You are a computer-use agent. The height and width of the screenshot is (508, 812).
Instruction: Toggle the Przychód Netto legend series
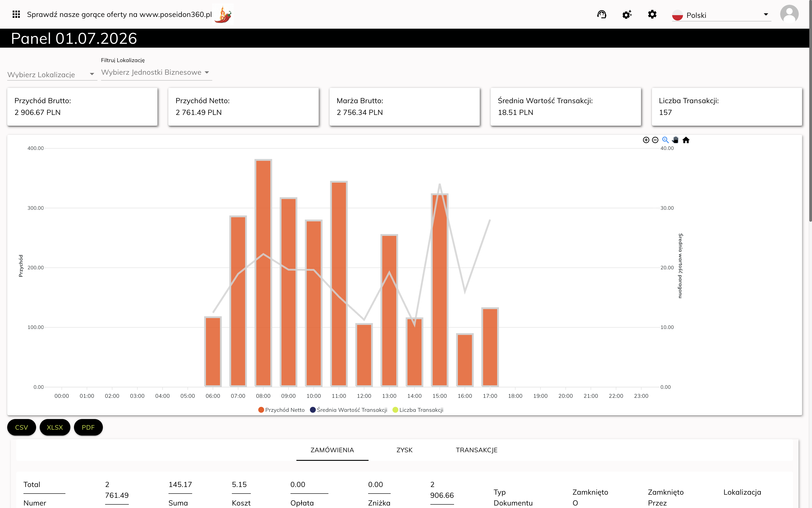pyautogui.click(x=281, y=410)
